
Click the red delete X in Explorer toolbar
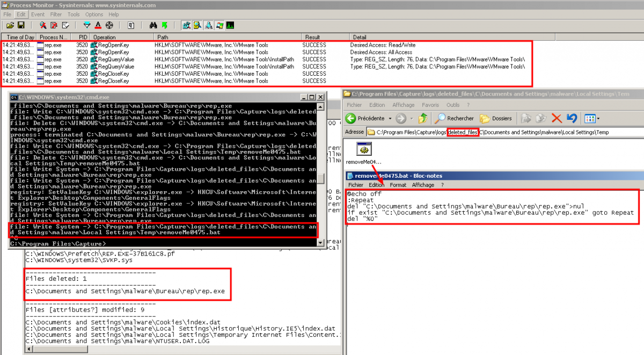557,118
